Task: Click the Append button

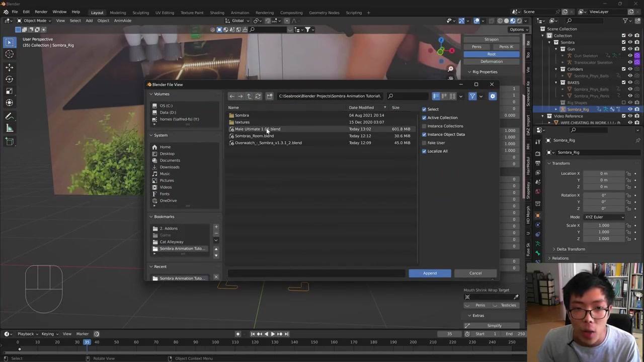Action: pos(430,274)
